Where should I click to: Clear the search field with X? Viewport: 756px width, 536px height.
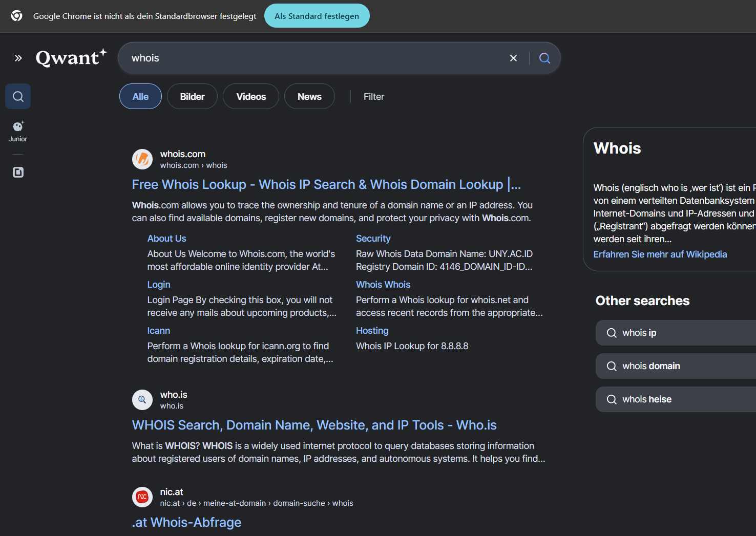click(x=513, y=58)
